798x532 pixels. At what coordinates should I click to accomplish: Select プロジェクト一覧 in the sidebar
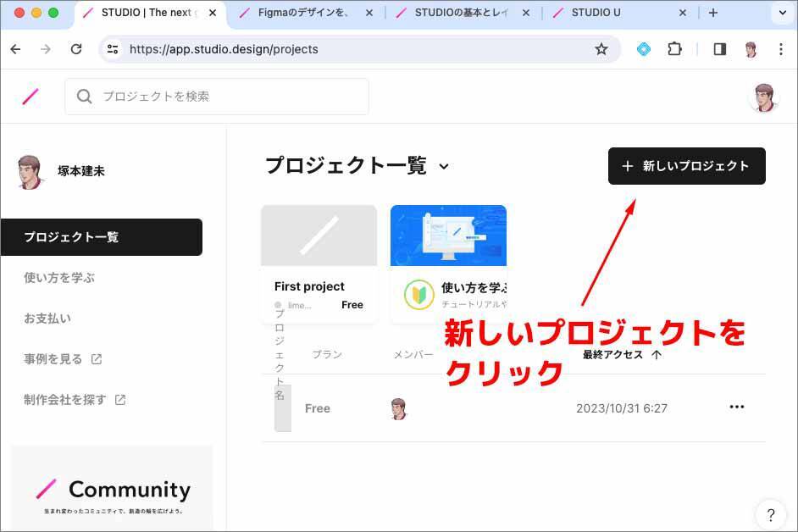point(102,237)
